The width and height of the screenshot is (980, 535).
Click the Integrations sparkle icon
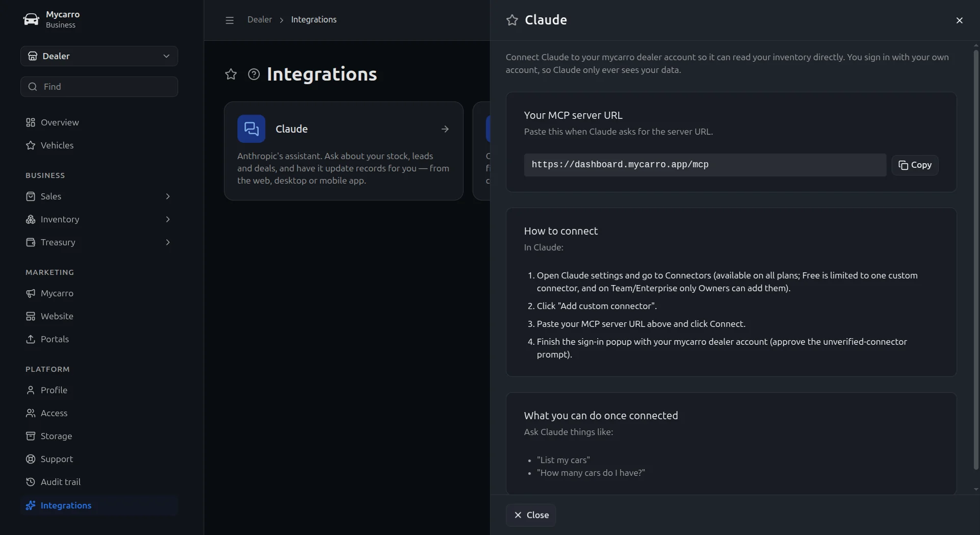[31, 505]
